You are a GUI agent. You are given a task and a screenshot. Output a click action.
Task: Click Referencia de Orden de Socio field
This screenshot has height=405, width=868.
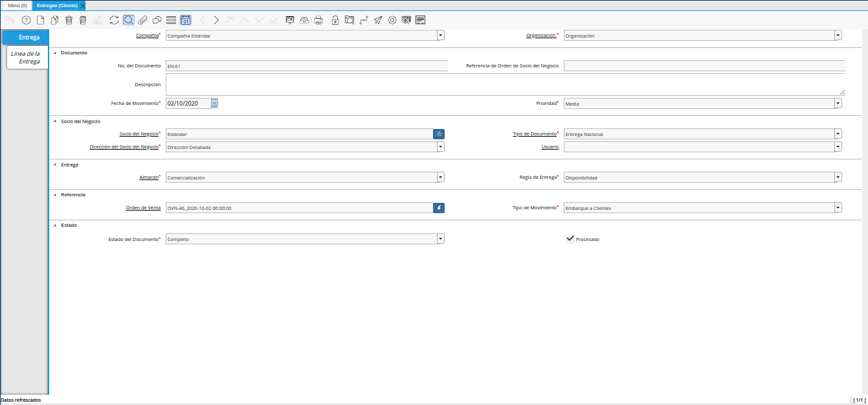(704, 65)
